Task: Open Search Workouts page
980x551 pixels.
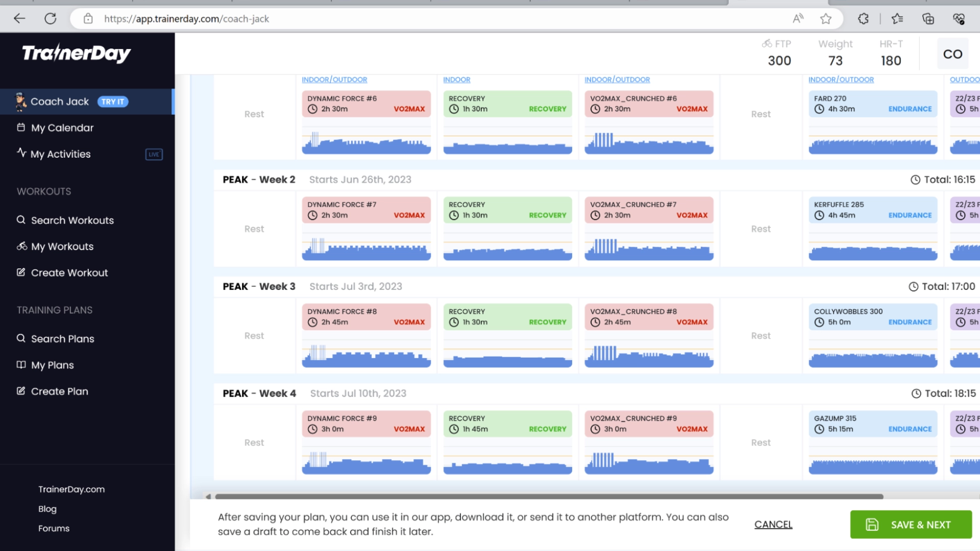Action: point(72,220)
